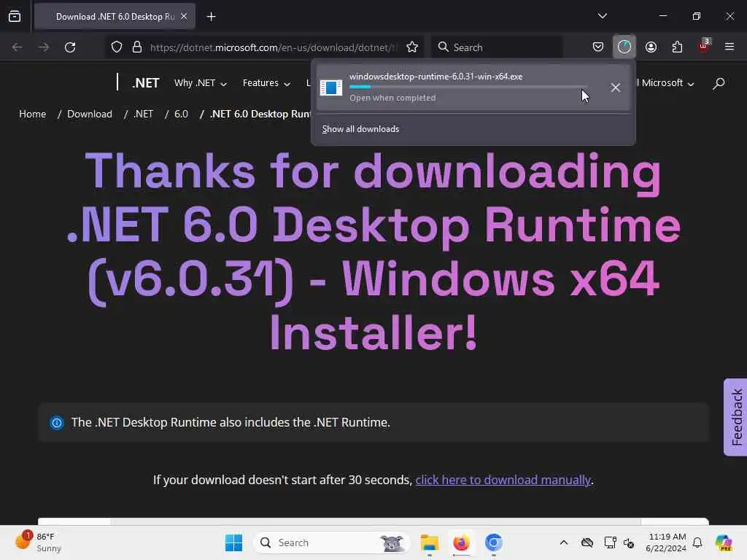The width and height of the screenshot is (747, 560).
Task: Open Firefox account icon
Action: coord(651,47)
